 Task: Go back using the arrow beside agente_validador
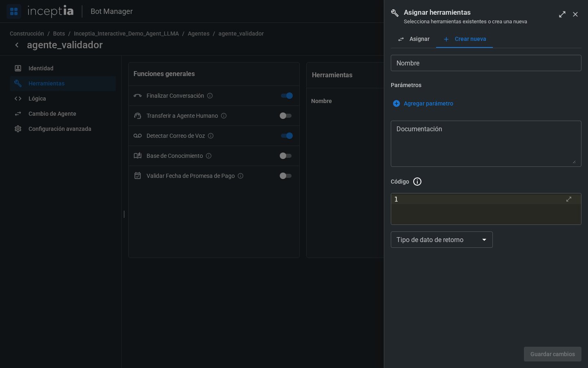(x=17, y=45)
